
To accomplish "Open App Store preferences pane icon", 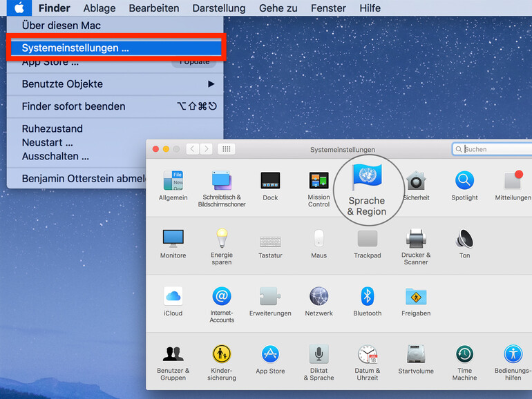I will tap(270, 354).
